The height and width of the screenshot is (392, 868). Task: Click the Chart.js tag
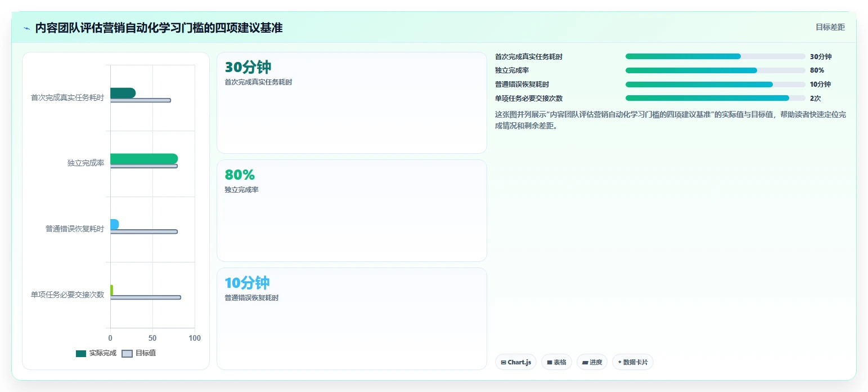[516, 362]
